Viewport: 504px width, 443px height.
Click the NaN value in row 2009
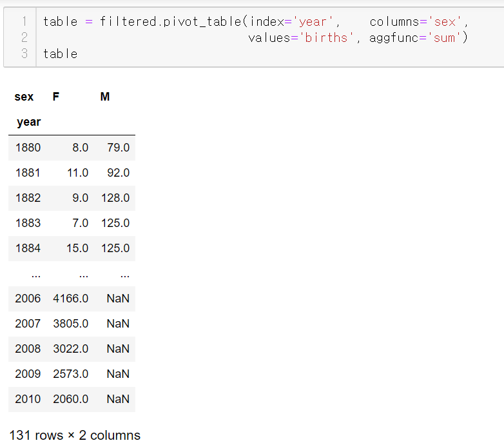(x=118, y=374)
